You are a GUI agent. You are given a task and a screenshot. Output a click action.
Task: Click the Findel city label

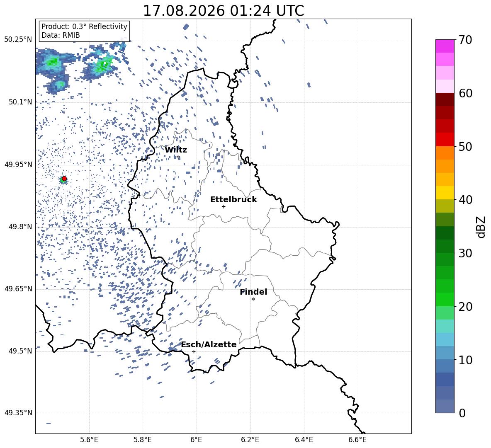click(x=253, y=292)
